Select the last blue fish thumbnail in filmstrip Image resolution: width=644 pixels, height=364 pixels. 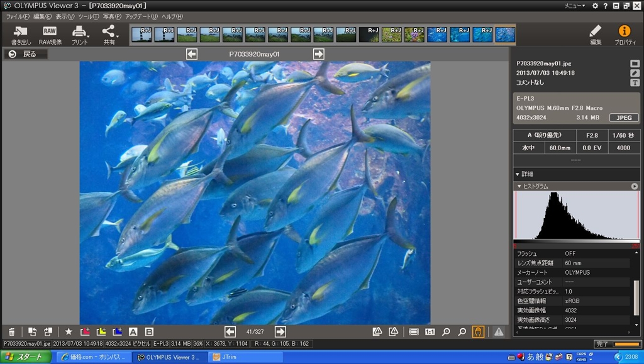point(504,34)
